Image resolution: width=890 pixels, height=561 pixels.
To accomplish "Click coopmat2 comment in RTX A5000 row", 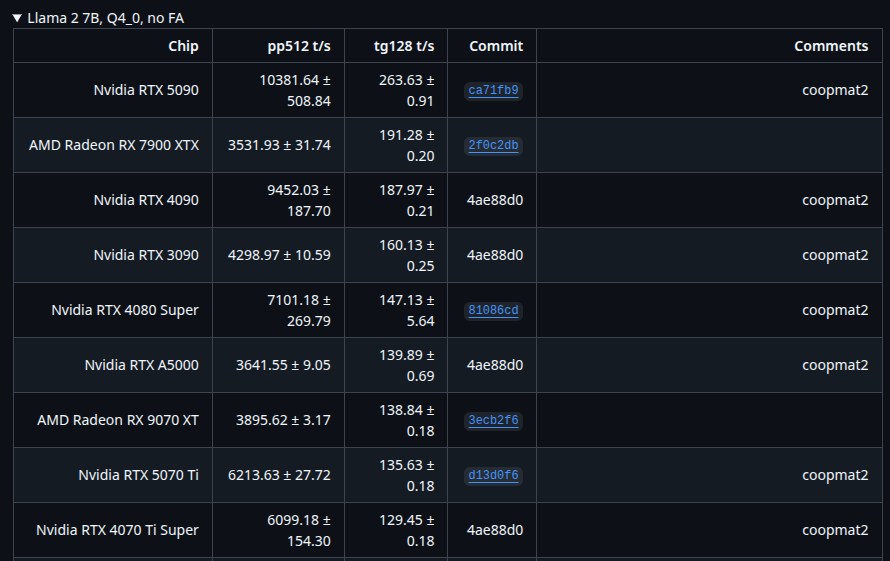I will [835, 365].
